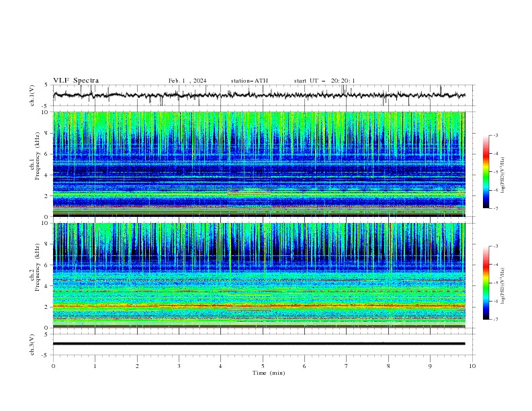532x411 pixels.
Task: Click the "-5" tick on ch.3(V) axis
Action: tap(46, 355)
